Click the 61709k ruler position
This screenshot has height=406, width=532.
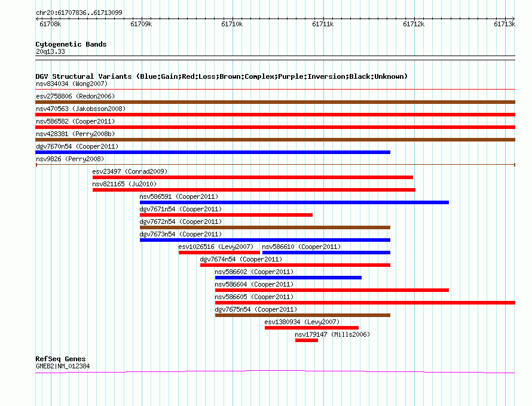(x=141, y=24)
